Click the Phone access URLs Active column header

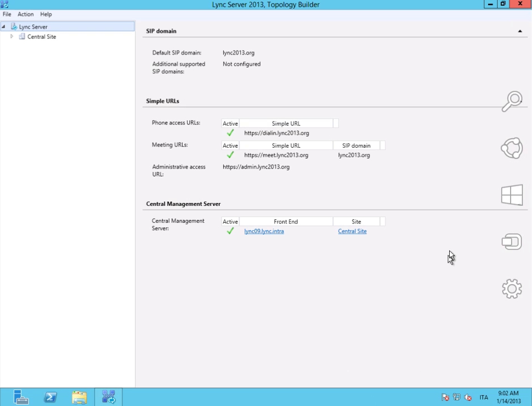click(x=230, y=123)
